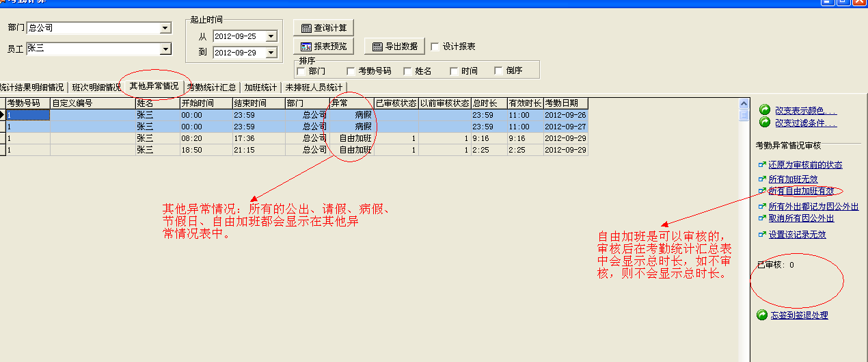Open the 部门 dropdown showing 总公司
This screenshot has height=362, width=868.
[x=165, y=28]
